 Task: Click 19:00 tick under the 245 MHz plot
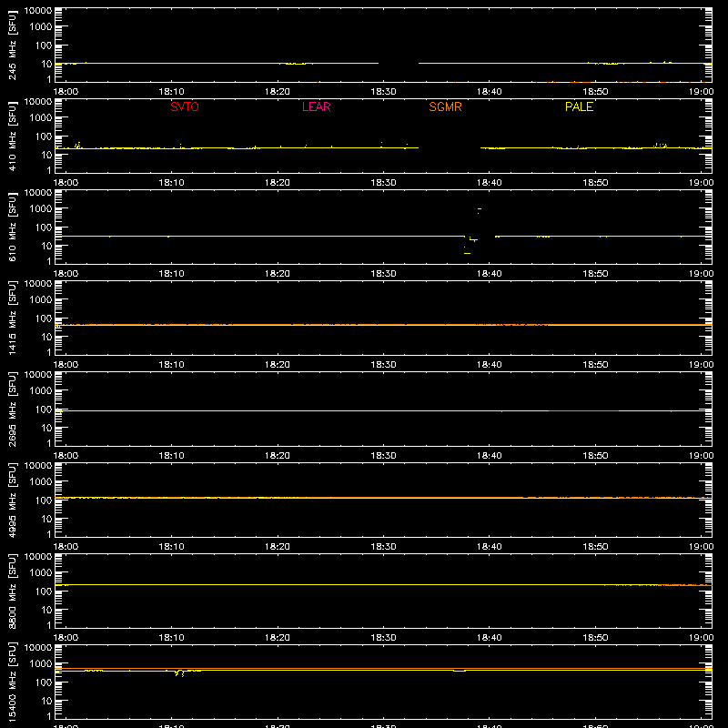tap(701, 92)
